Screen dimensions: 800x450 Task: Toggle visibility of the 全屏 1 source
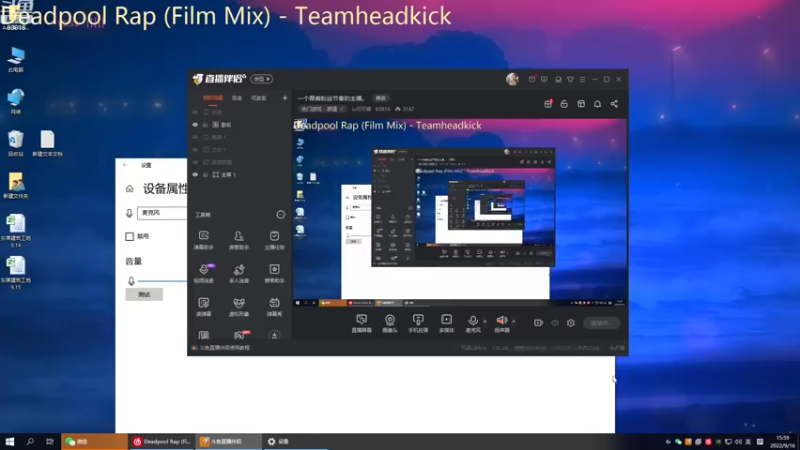195,174
